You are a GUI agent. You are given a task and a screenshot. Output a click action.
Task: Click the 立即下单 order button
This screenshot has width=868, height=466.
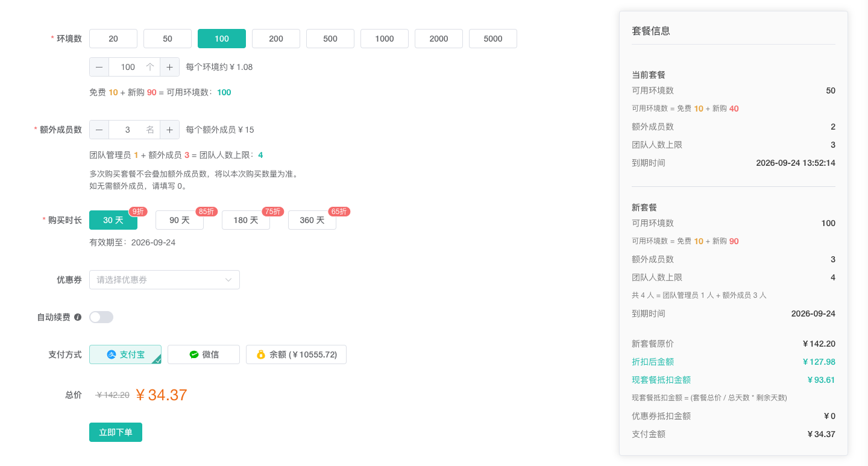pyautogui.click(x=116, y=432)
